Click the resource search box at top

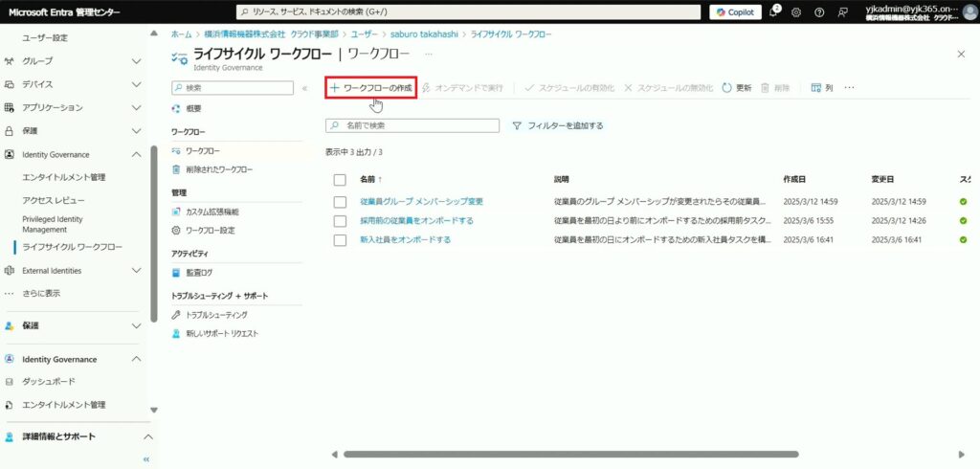coord(468,12)
